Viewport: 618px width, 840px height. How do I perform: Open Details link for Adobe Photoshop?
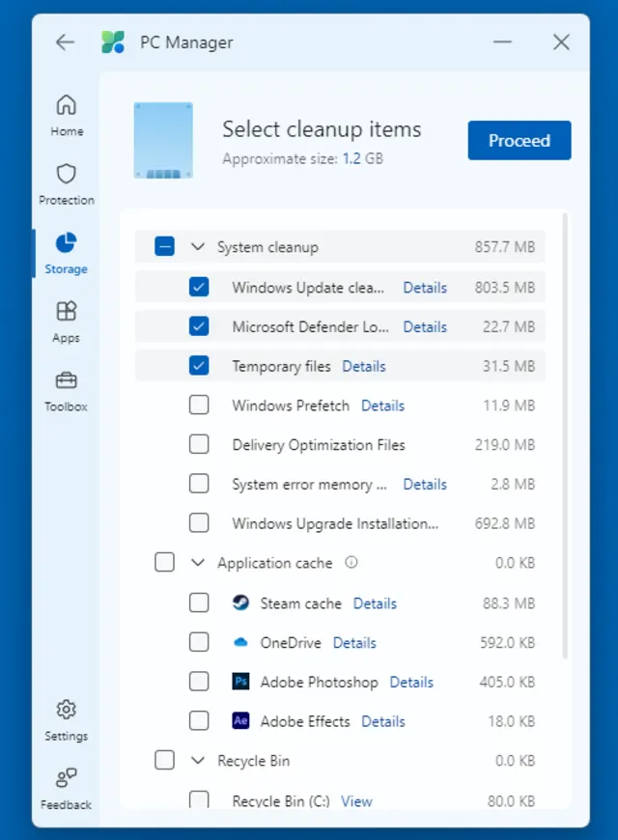411,683
